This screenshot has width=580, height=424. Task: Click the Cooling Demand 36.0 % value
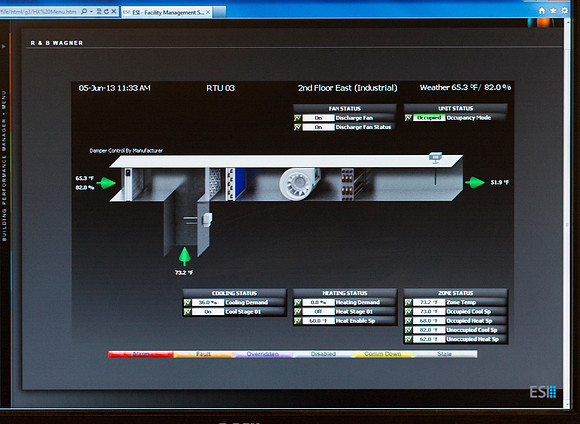pyautogui.click(x=208, y=302)
